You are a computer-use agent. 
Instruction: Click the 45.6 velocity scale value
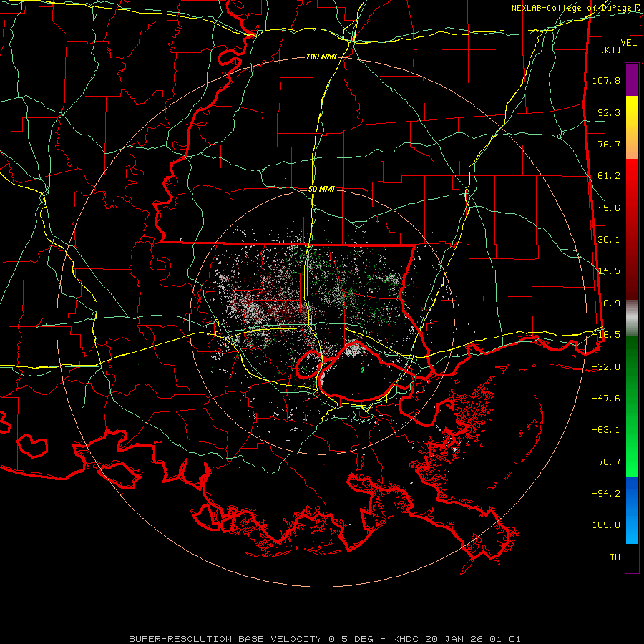tap(609, 208)
